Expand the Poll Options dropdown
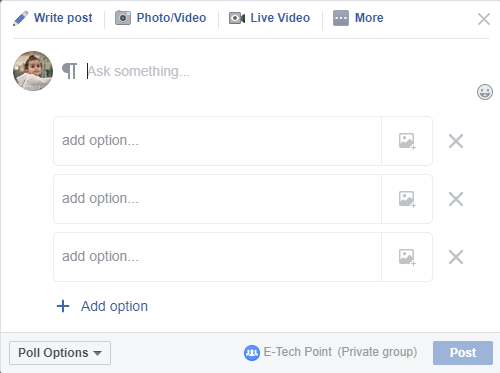Screen dimensions: 500x373 (60, 353)
